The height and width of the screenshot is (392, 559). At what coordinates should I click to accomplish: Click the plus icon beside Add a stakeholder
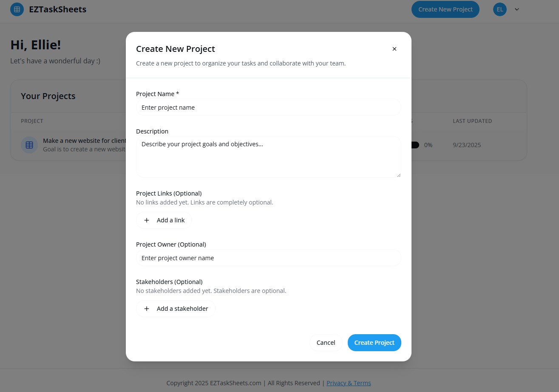pyautogui.click(x=147, y=309)
